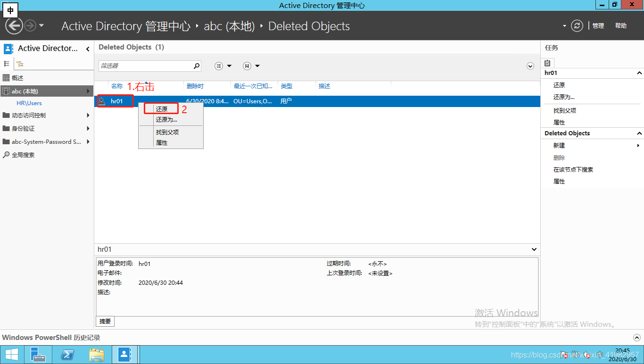This screenshot has width=644, height=364.
Task: Click 找到父项 in the tasks pane
Action: [x=565, y=111]
